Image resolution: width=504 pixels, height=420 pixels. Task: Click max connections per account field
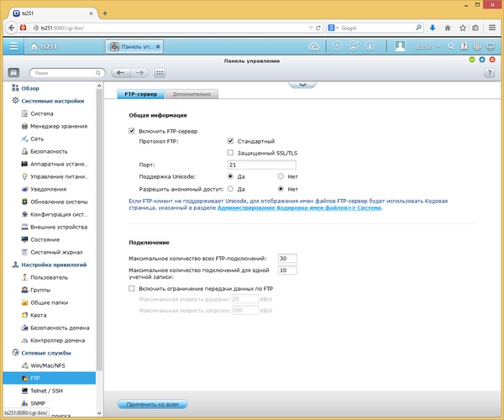(x=287, y=270)
